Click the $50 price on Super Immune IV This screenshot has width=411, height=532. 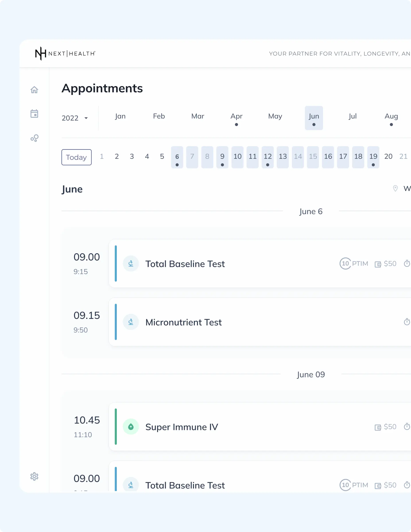pyautogui.click(x=390, y=427)
